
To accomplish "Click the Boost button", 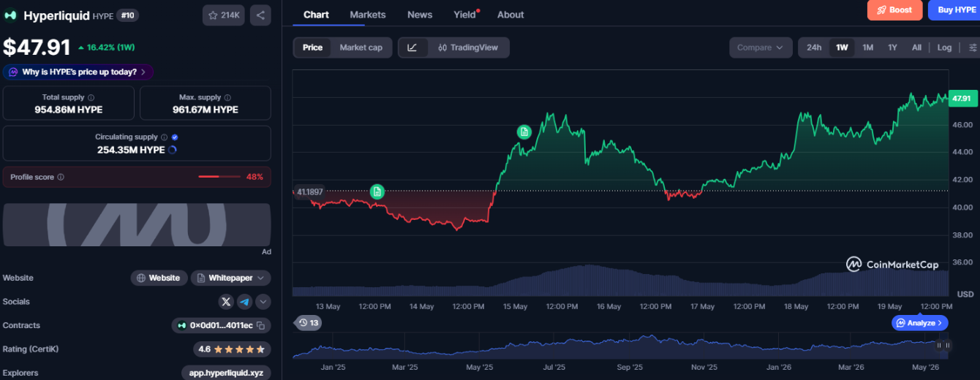I will point(894,9).
